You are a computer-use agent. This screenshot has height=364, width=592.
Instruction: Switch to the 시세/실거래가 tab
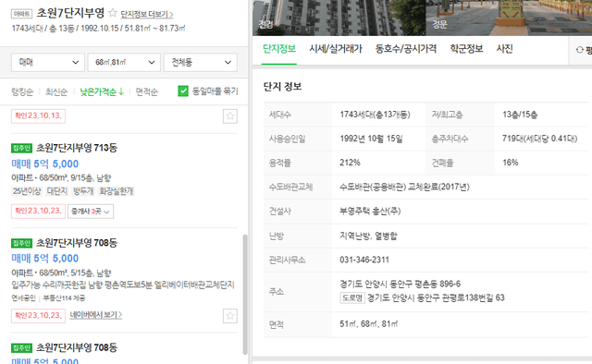point(336,49)
